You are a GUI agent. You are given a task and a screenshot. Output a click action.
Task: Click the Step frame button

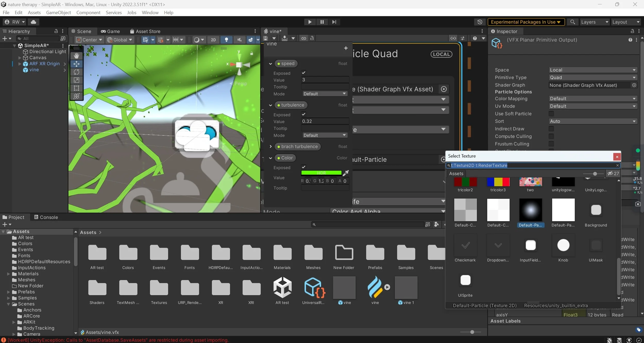click(334, 22)
